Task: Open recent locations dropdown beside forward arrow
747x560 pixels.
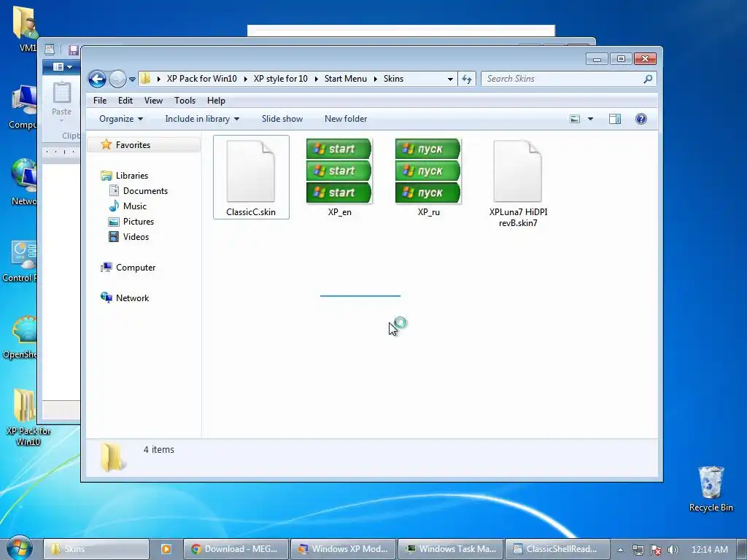Action: (x=133, y=79)
